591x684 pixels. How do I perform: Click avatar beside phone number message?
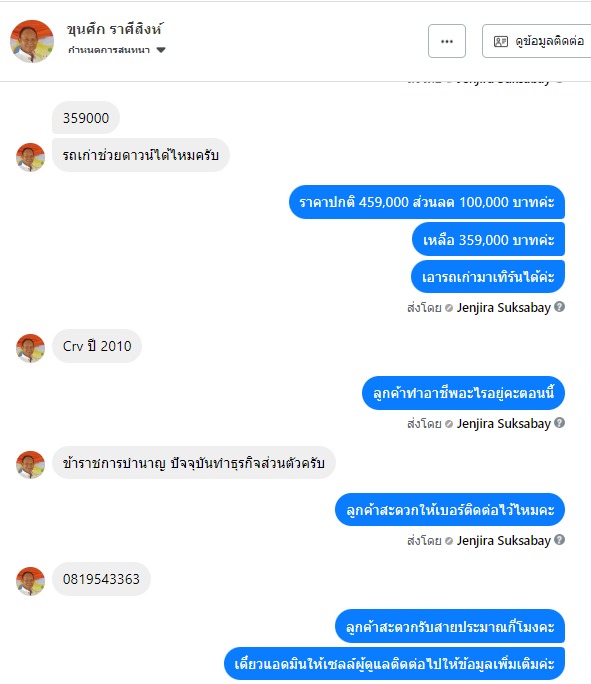pos(31,581)
